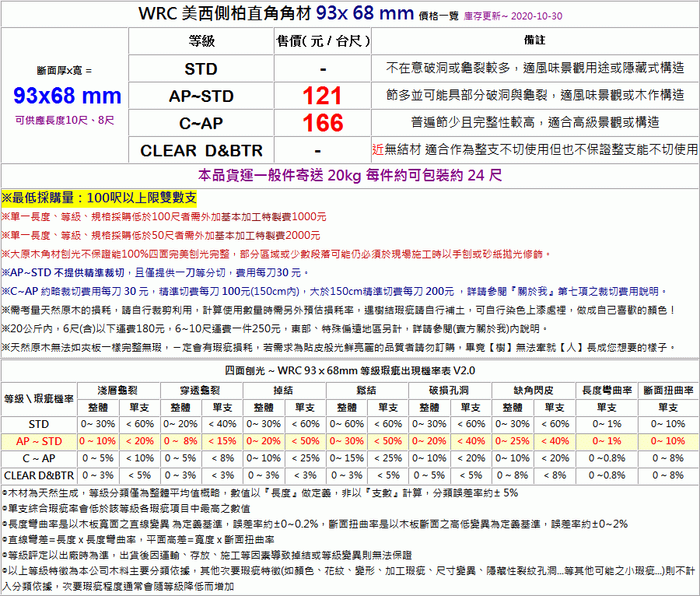Click the "斷面扭曲率" column header

pos(668,391)
